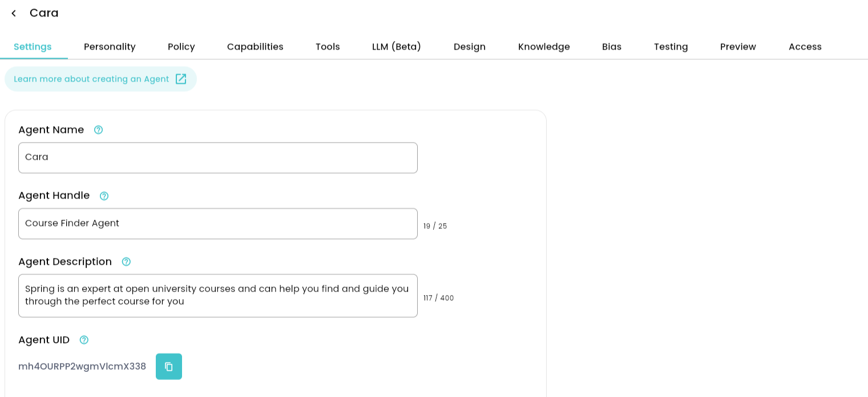Screen dimensions: 868x397
Task: Select the Bias tab
Action: point(612,47)
